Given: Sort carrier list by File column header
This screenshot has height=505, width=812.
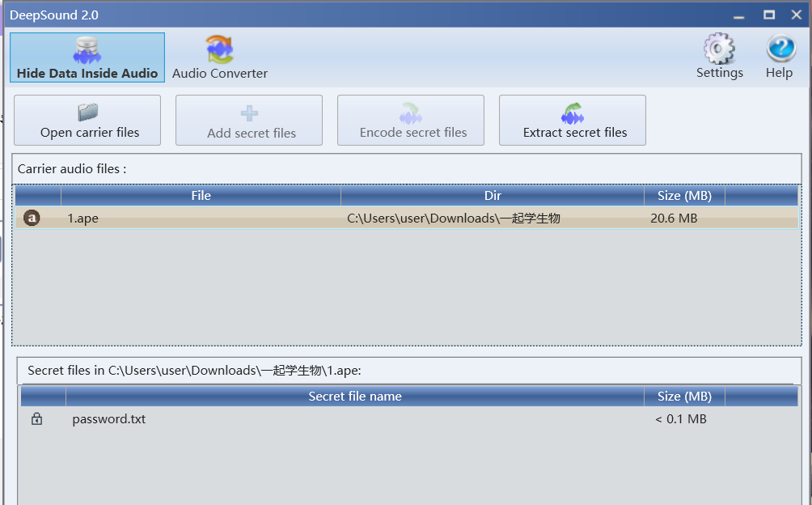Looking at the screenshot, I should click(x=201, y=196).
